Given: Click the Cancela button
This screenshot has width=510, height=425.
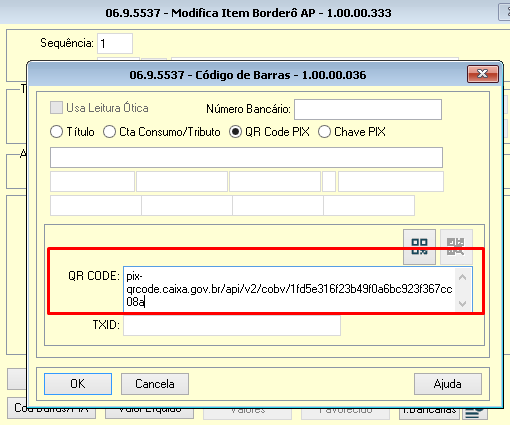Looking at the screenshot, I should 155,384.
